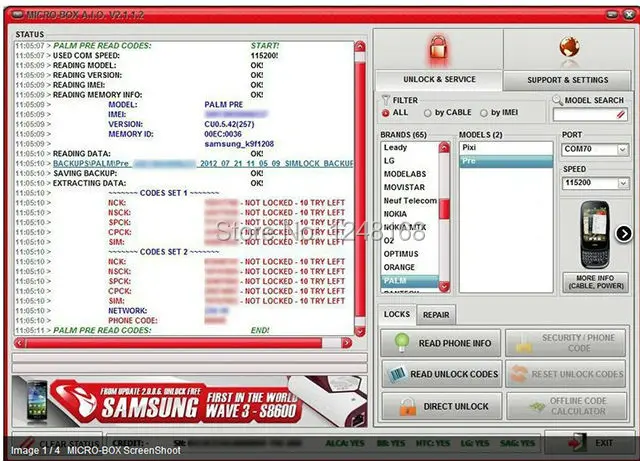This screenshot has width=640, height=461.
Task: Click the globe Support & Settings icon
Action: [570, 47]
